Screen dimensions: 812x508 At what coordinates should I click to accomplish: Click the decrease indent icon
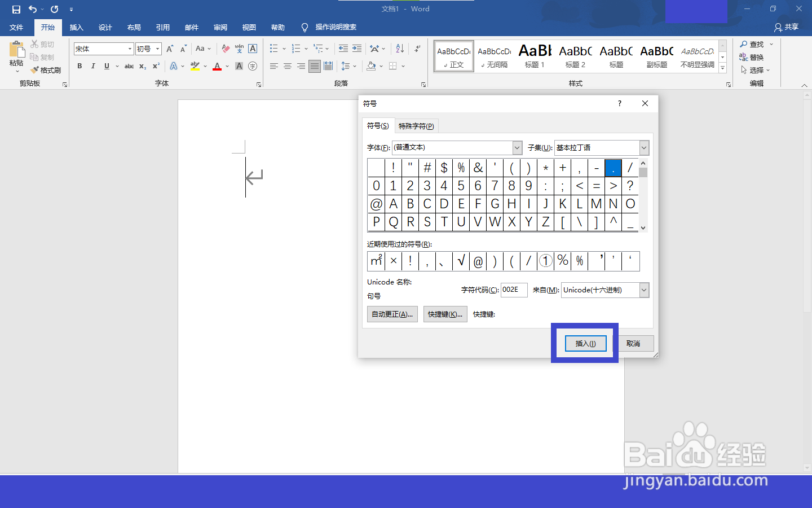coord(343,49)
